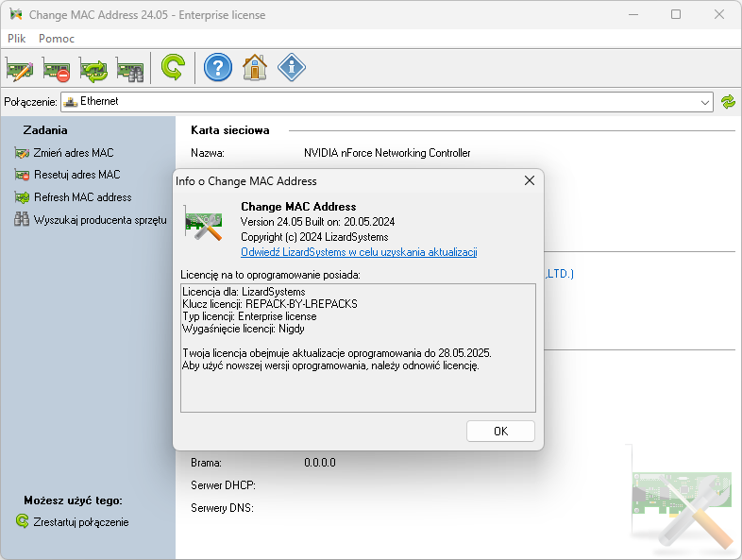Click the icon beside Refresh MAC address
742x560 pixels.
coord(22,197)
